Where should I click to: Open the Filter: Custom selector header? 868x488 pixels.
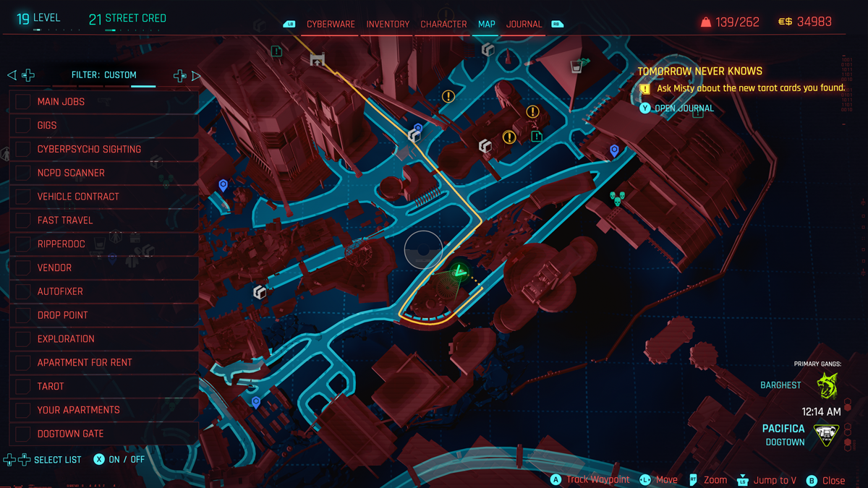coord(103,75)
